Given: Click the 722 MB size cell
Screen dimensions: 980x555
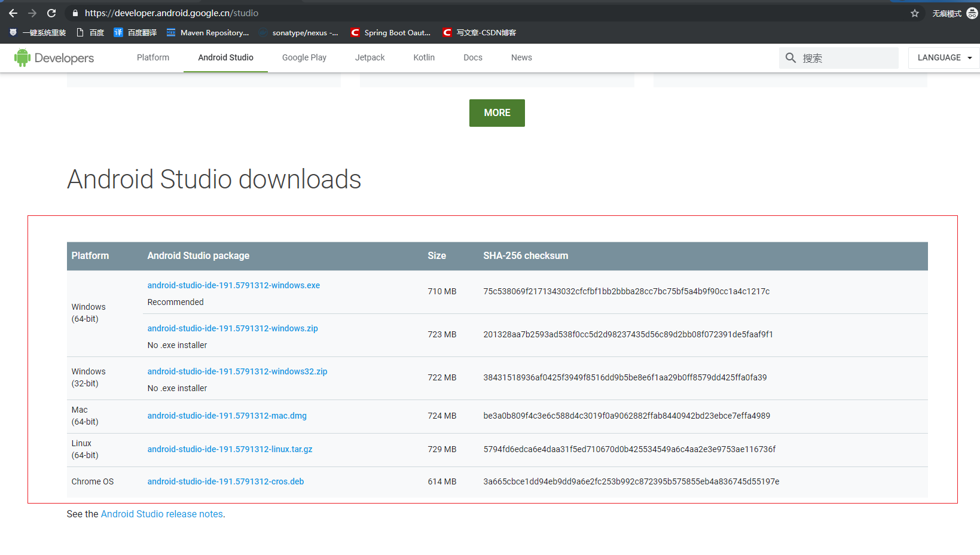Looking at the screenshot, I should point(442,377).
